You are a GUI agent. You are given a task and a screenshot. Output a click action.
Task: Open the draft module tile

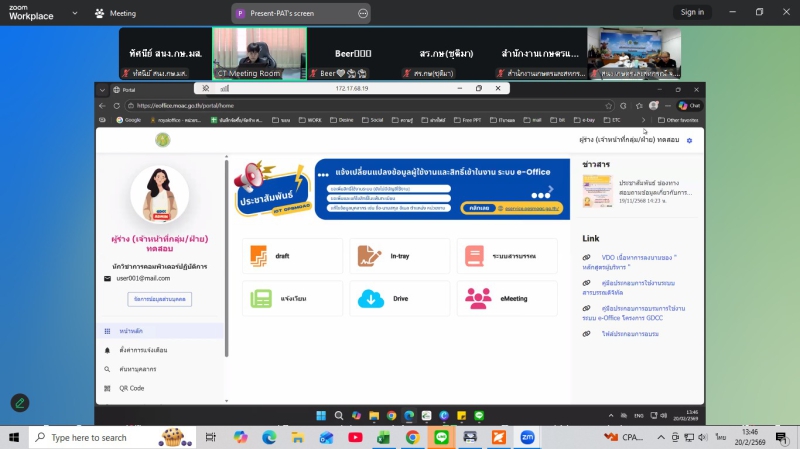(291, 256)
